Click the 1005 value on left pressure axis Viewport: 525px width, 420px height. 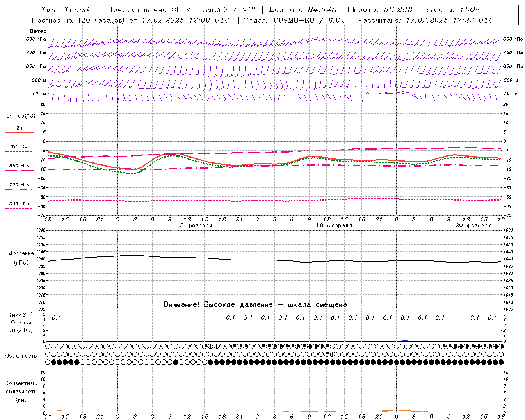point(41,309)
